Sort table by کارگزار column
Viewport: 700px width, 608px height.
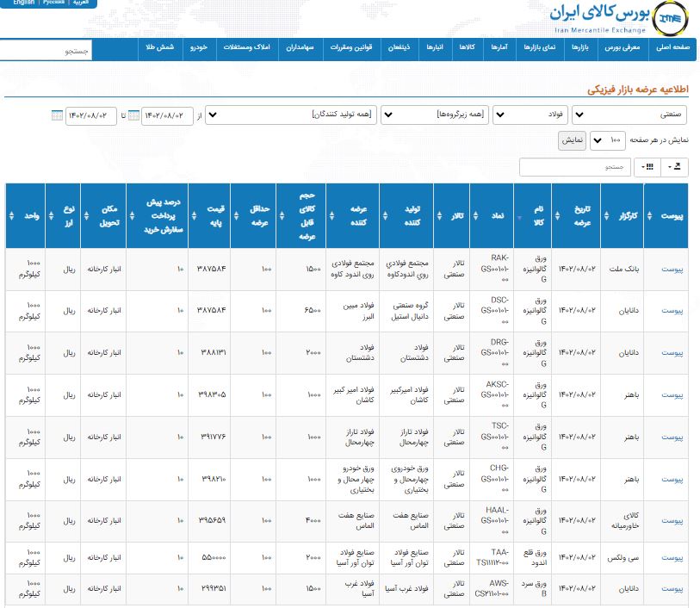click(x=622, y=215)
